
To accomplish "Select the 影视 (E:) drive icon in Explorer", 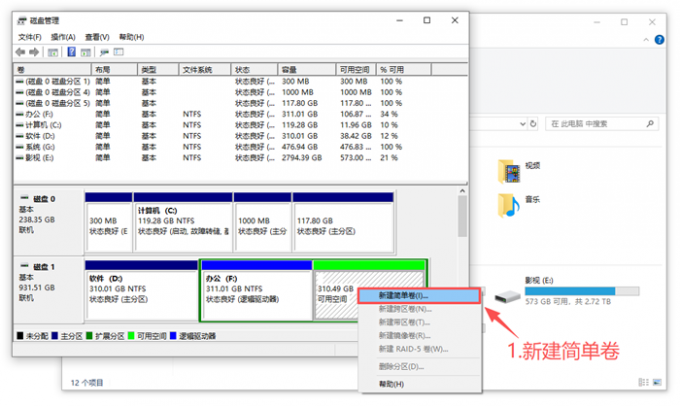I will (x=507, y=297).
